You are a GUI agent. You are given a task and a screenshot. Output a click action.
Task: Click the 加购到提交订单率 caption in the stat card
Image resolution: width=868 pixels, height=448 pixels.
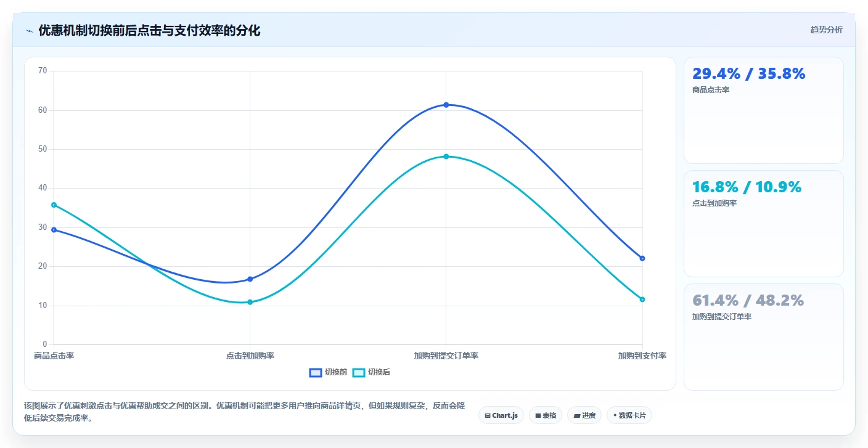pyautogui.click(x=722, y=317)
